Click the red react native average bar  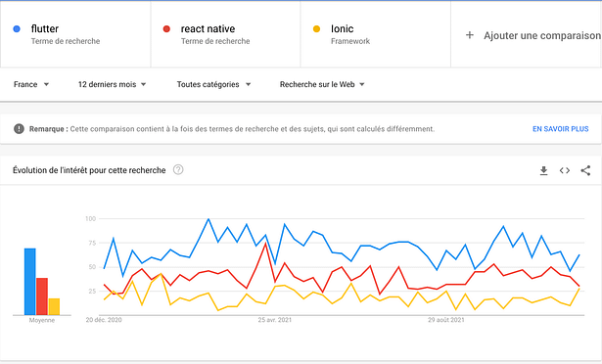(x=42, y=296)
